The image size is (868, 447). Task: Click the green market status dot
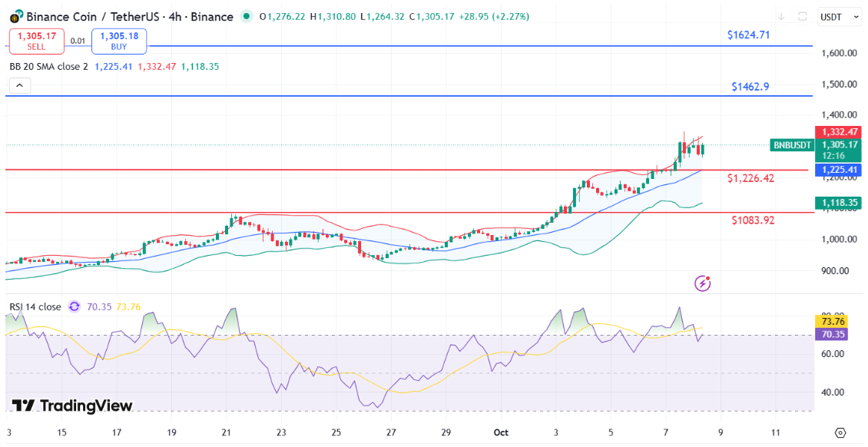[x=246, y=16]
